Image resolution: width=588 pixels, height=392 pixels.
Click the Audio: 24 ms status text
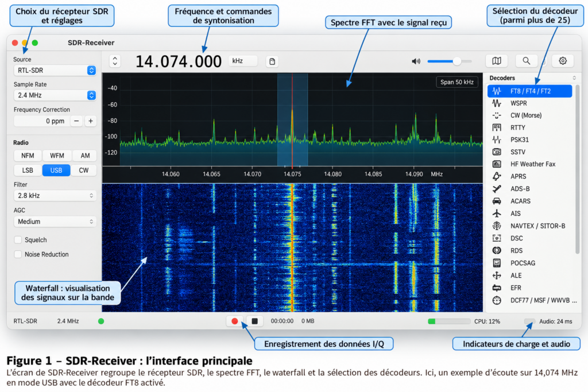[555, 321]
